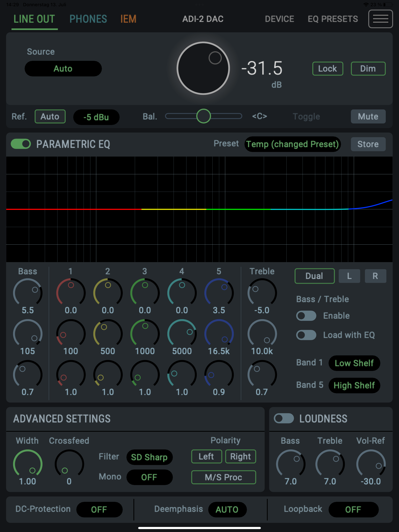399x532 pixels.
Task: Switch to the PHONES tab
Action: coord(88,19)
